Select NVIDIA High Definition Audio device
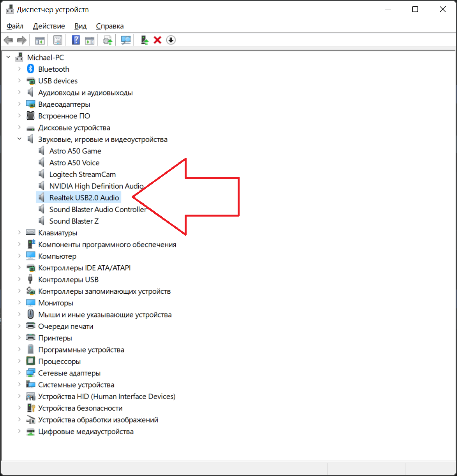 click(97, 186)
